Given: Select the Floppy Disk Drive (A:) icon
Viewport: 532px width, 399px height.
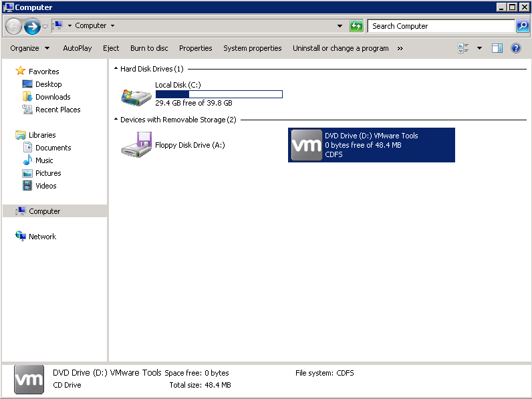Looking at the screenshot, I should 136,144.
